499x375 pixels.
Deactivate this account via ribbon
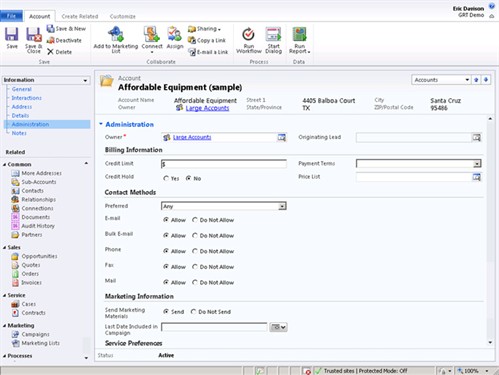pyautogui.click(x=64, y=40)
